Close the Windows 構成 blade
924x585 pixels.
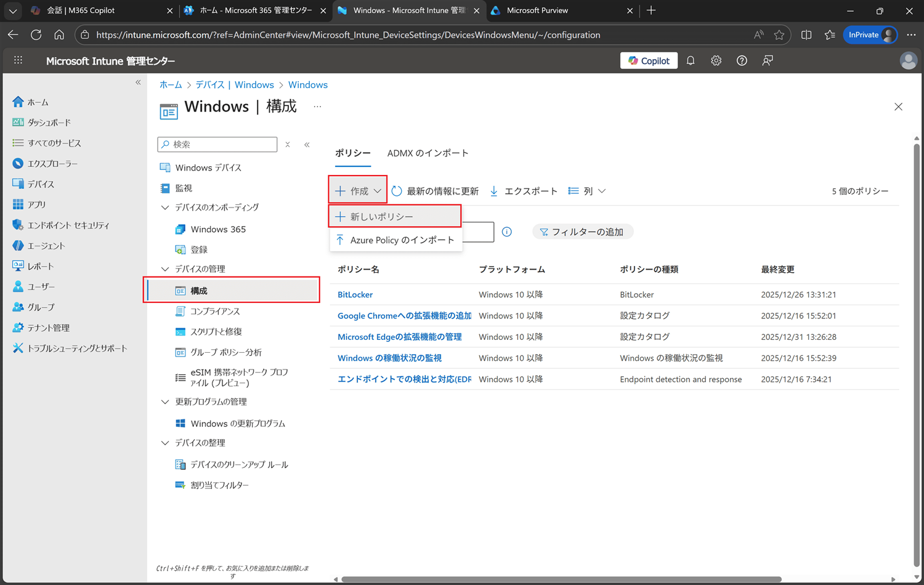coord(898,107)
